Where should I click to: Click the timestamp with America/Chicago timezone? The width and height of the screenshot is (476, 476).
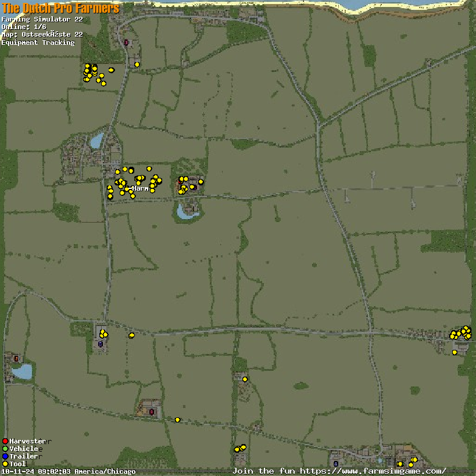coord(68,471)
